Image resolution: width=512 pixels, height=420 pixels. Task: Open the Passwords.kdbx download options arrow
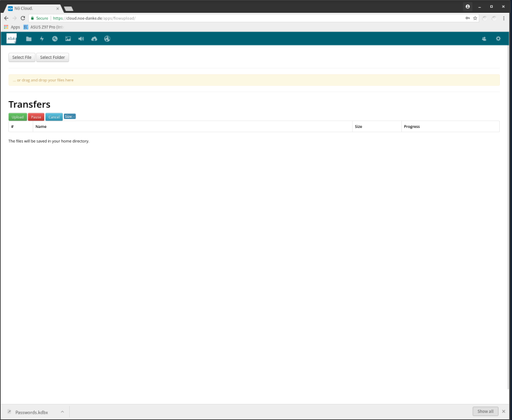62,412
